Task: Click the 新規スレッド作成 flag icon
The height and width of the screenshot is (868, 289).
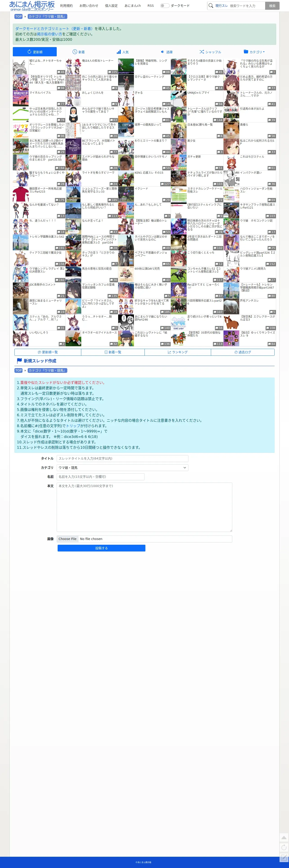Action: point(20,360)
